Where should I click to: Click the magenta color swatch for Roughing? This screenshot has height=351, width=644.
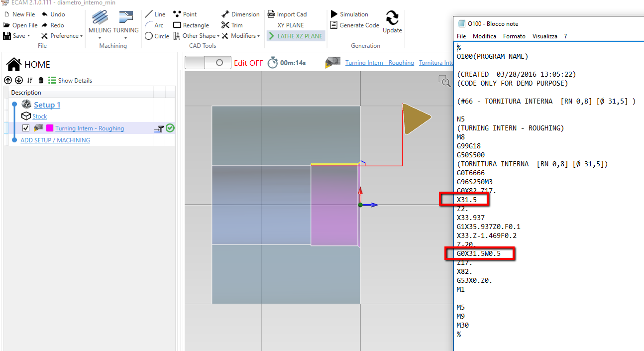50,128
